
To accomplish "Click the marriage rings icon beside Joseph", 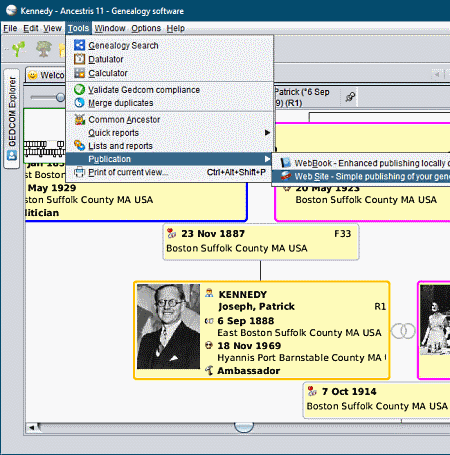I will point(403,331).
